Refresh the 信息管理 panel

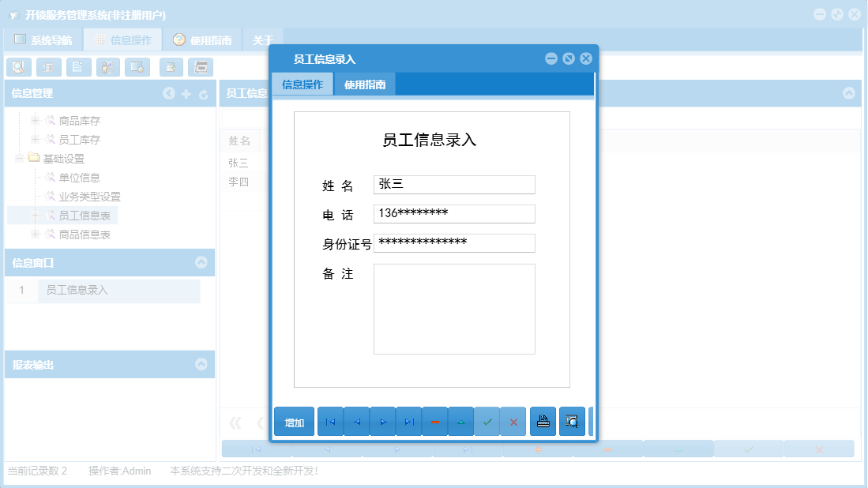[x=203, y=94]
